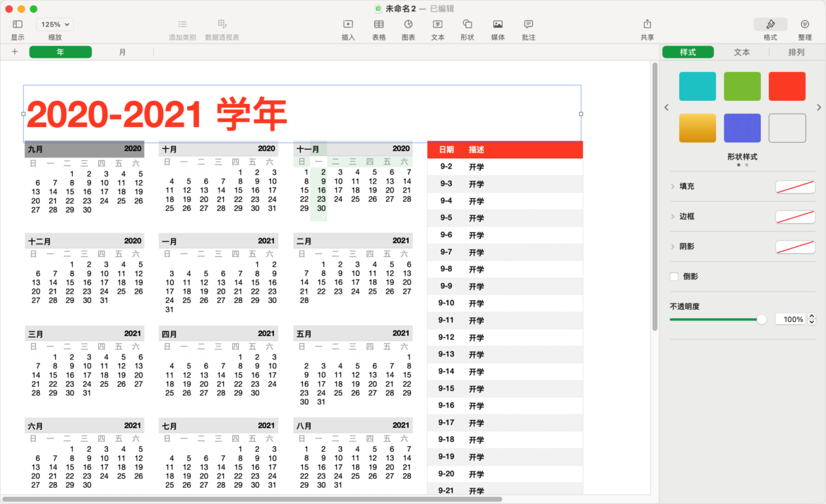Select the 九月 2020 calendar header
The image size is (826, 504).
(x=84, y=149)
